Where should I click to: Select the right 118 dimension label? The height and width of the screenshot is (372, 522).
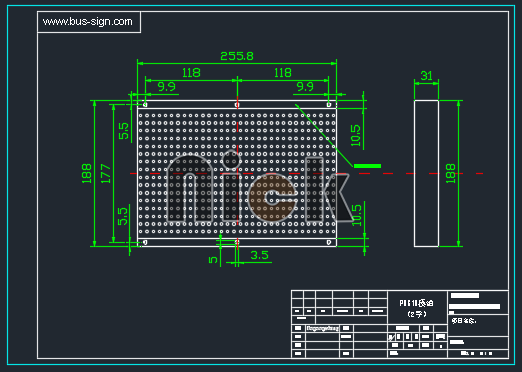(283, 73)
